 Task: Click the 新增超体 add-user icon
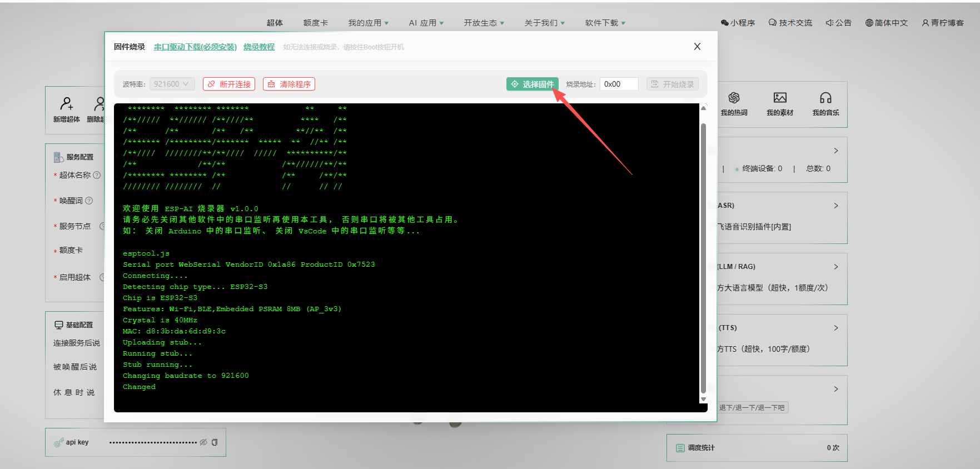click(x=66, y=104)
